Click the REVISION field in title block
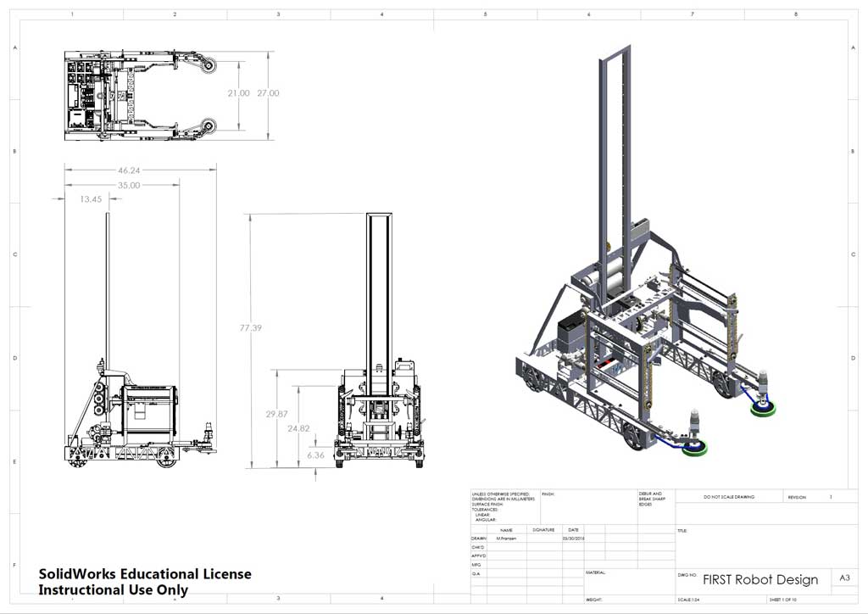This screenshot has width=868, height=614. point(798,497)
